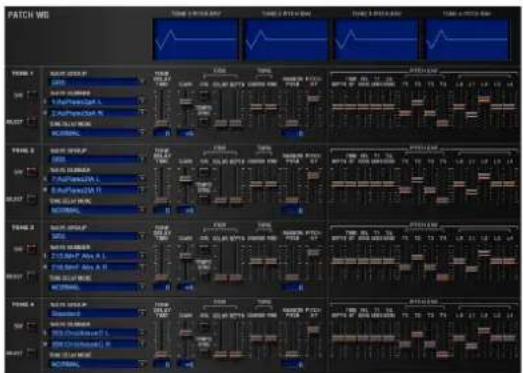Click Tone 1 Random Pitch slider handle
The width and height of the screenshot is (523, 373).
coord(292,123)
